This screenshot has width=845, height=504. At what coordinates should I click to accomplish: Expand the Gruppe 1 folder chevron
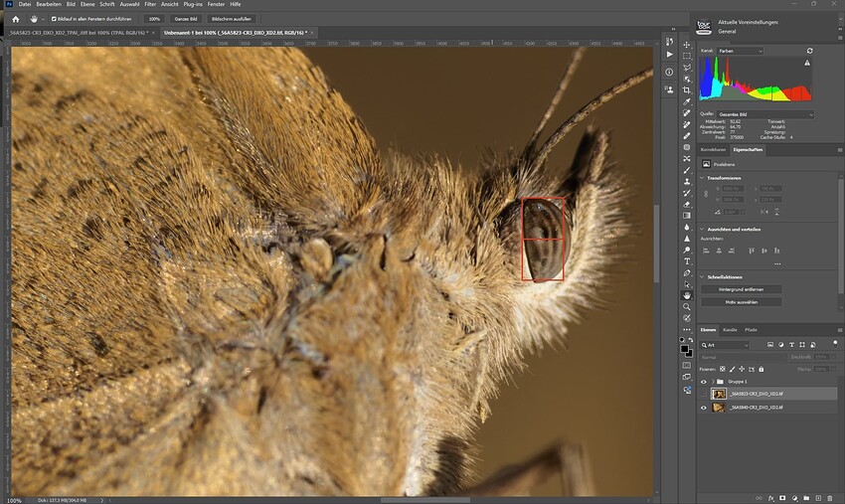[x=713, y=382]
